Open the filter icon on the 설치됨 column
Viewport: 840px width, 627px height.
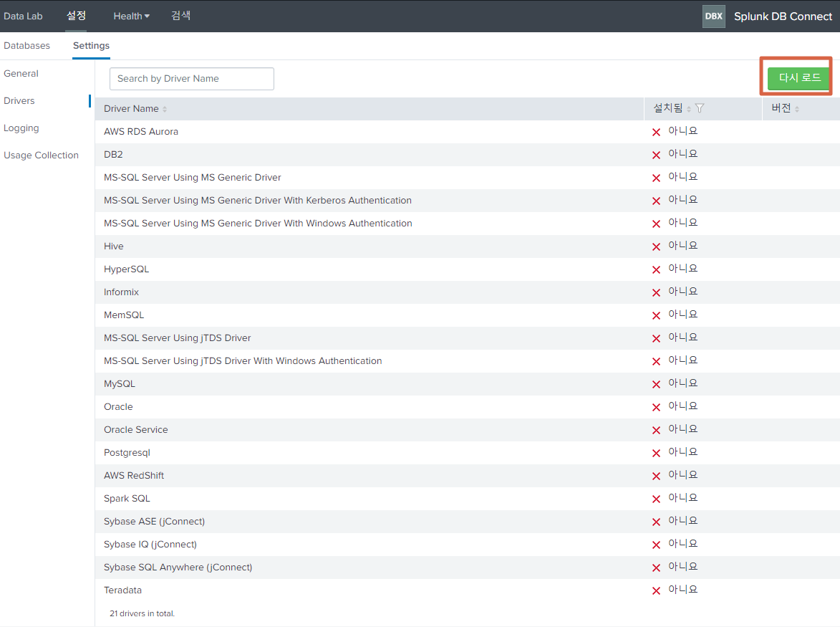pos(700,108)
